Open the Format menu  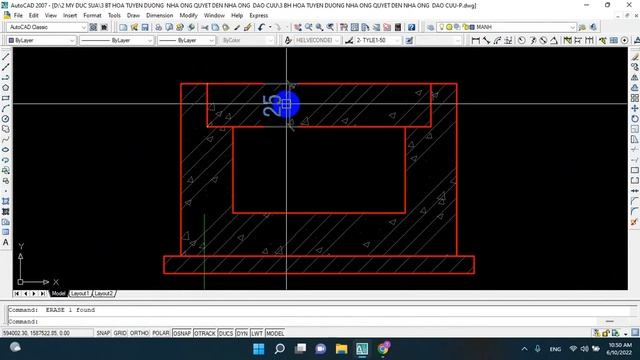[x=92, y=16]
